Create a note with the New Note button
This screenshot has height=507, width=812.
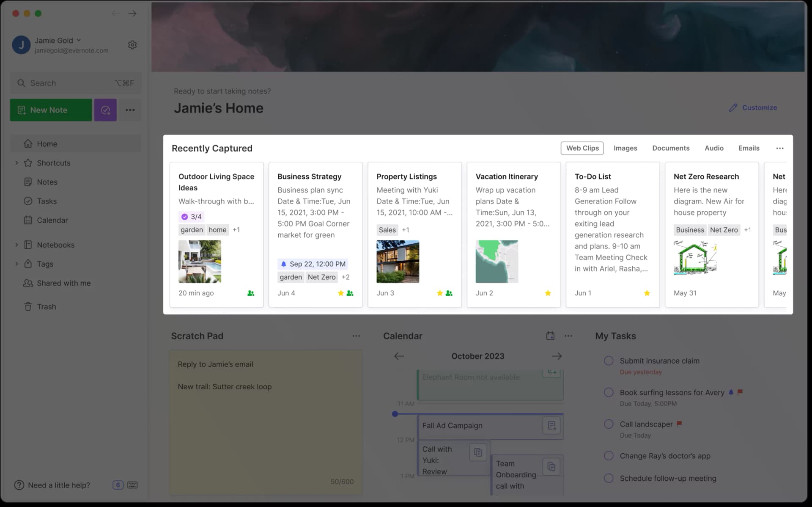click(x=51, y=110)
